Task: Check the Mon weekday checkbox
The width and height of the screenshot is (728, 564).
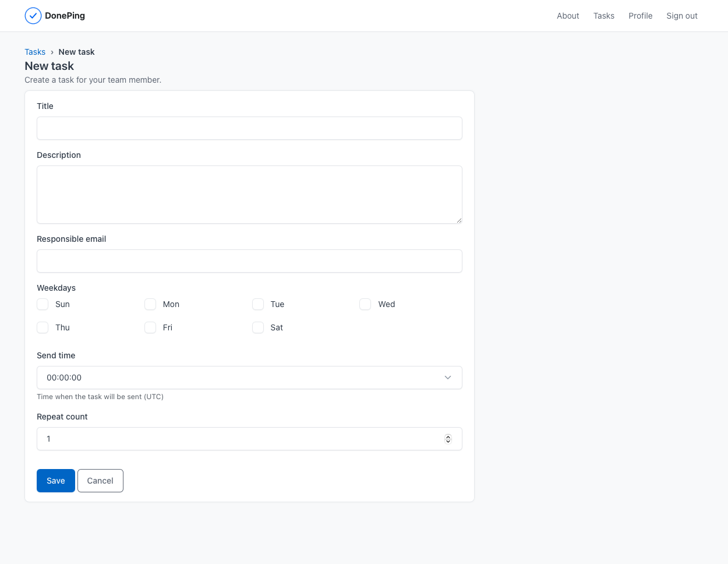Action: coord(150,304)
